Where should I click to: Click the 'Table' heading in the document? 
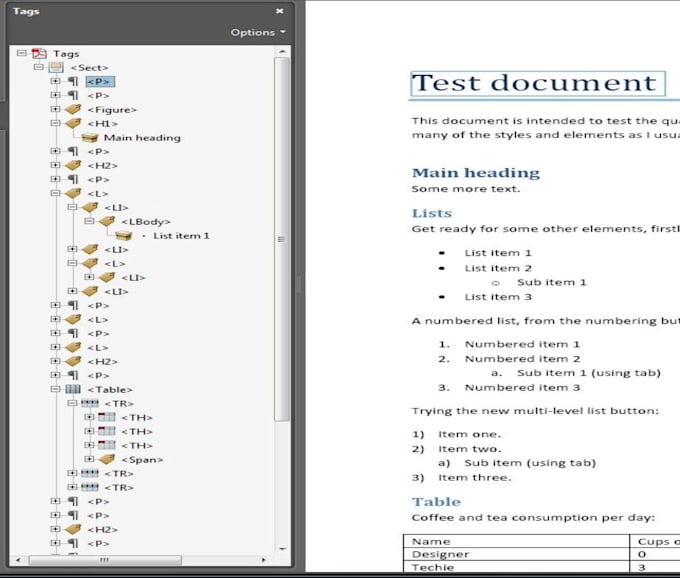[x=436, y=502]
